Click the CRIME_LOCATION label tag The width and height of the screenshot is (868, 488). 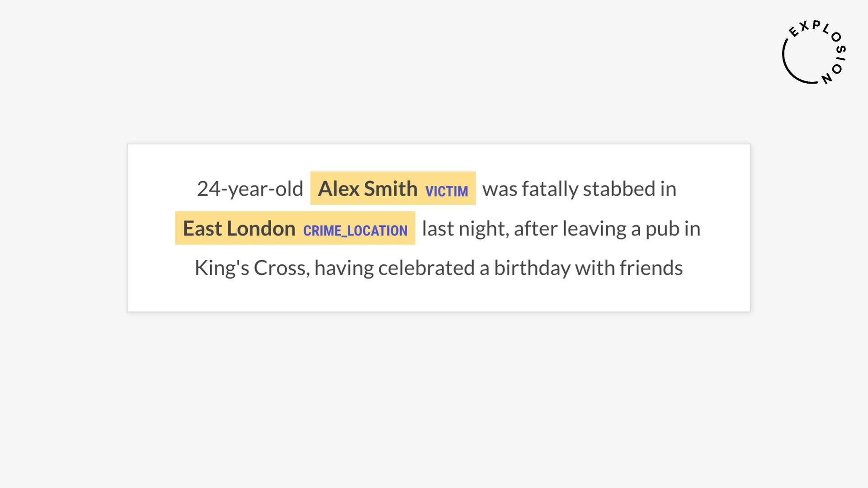[x=355, y=231]
